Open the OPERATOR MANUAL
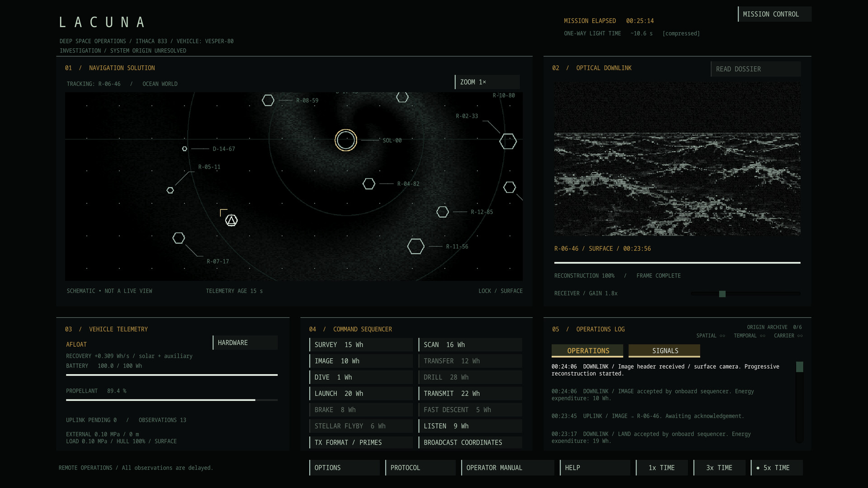Image resolution: width=868 pixels, height=488 pixels. (x=508, y=468)
